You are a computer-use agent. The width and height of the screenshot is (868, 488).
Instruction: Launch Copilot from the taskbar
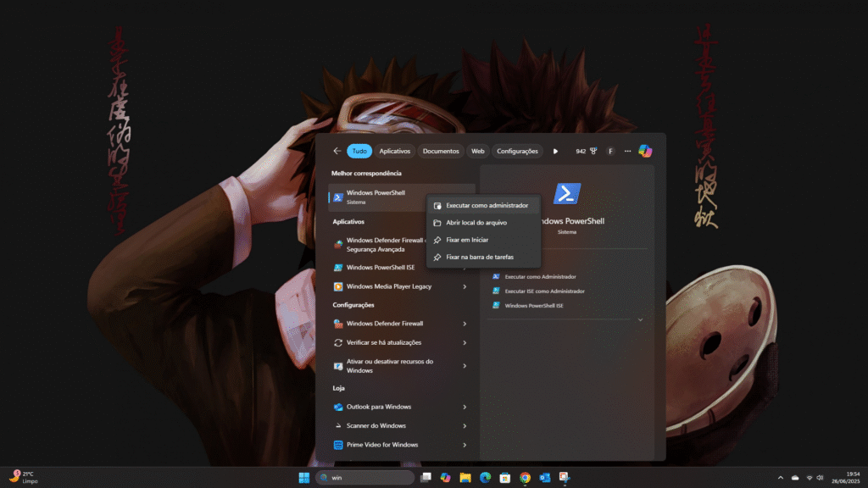coord(445,478)
